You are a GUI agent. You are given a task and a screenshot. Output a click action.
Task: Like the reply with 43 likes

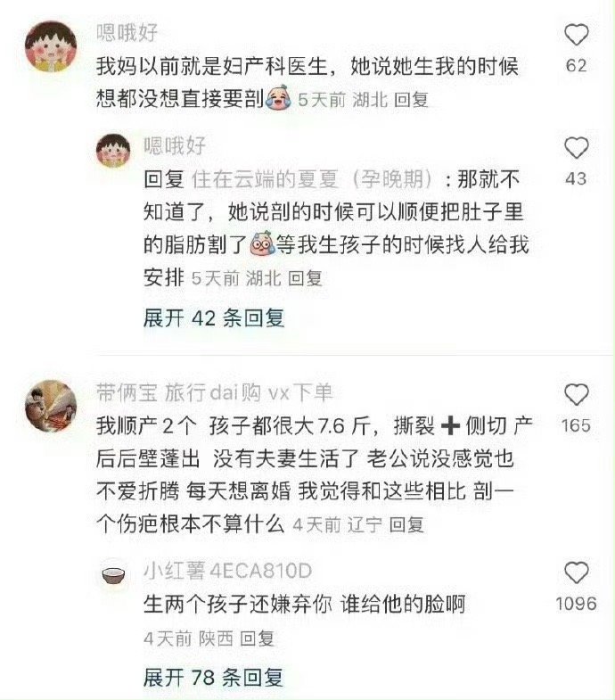[x=576, y=148]
